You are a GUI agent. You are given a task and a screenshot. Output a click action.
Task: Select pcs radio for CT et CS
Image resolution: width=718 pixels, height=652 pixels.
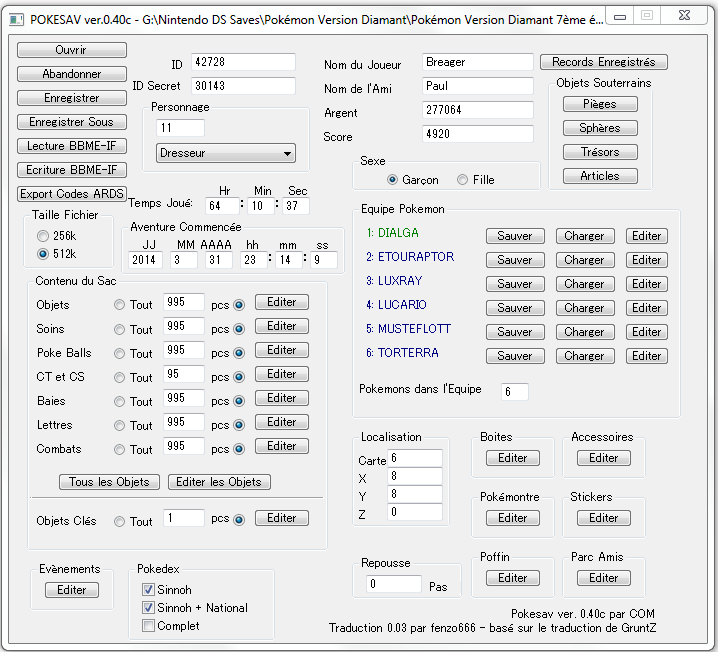239,377
